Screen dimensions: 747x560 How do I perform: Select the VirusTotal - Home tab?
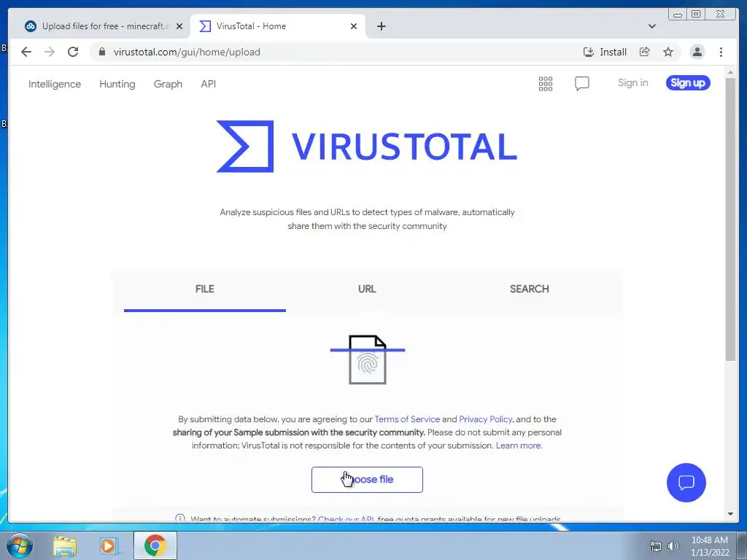(277, 26)
